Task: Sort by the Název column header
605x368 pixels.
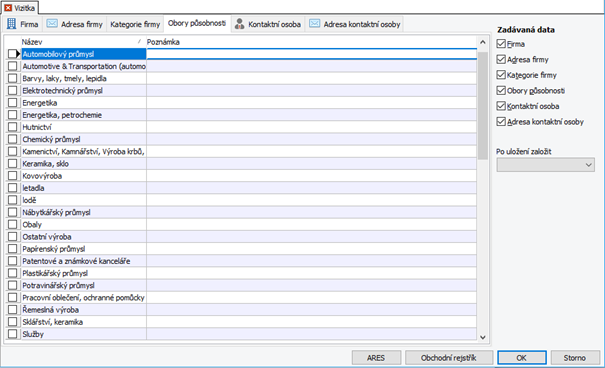Action: (x=83, y=42)
